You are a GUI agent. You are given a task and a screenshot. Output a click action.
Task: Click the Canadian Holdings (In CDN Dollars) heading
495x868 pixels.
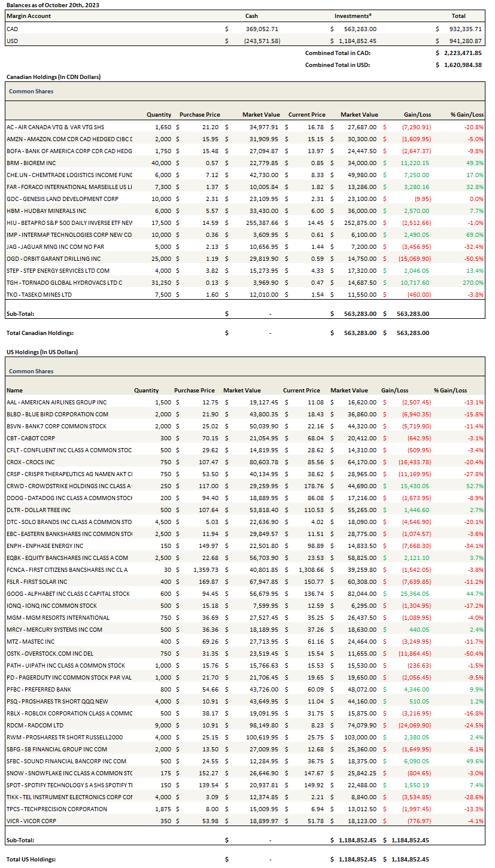53,77
